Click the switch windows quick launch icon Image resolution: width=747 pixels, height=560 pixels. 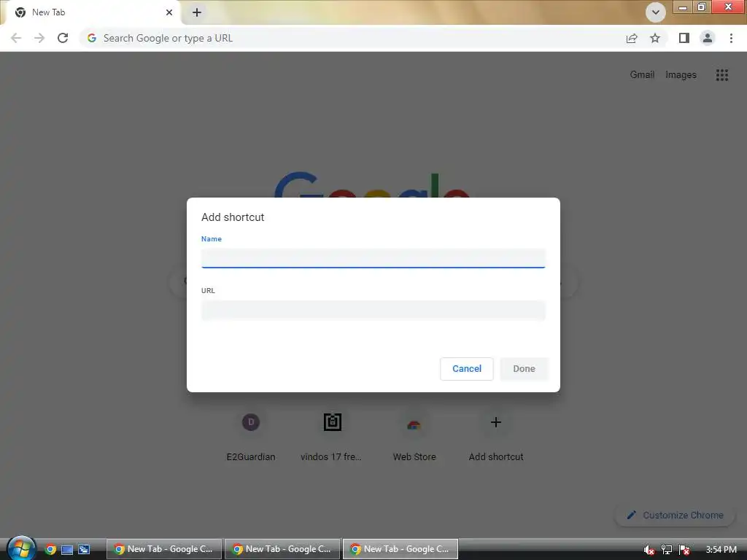click(84, 550)
